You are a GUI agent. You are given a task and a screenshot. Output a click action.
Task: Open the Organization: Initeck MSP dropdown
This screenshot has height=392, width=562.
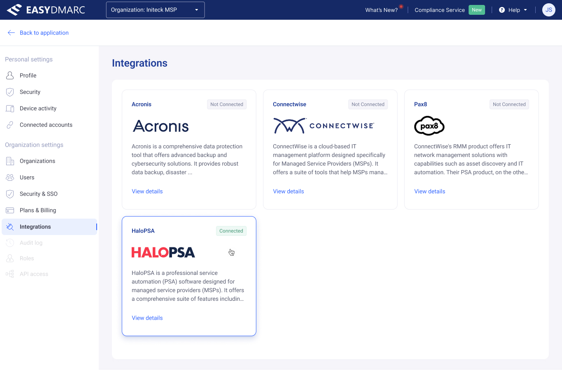155,10
